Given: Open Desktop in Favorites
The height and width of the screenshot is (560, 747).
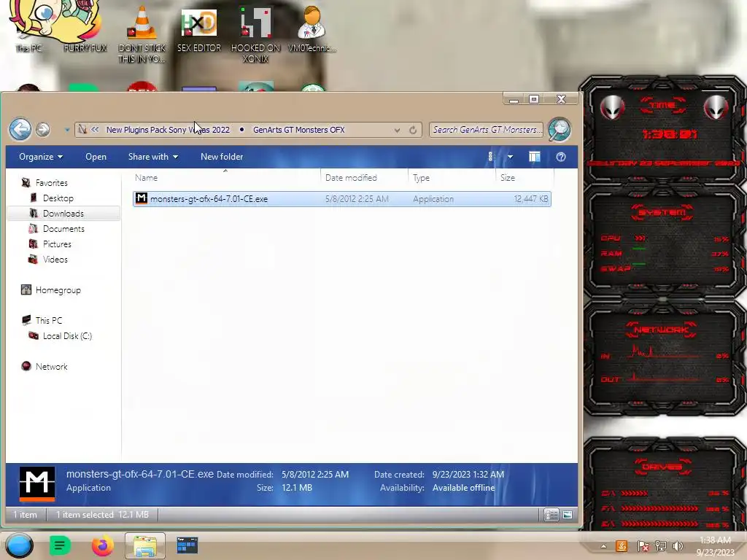Looking at the screenshot, I should 58,198.
